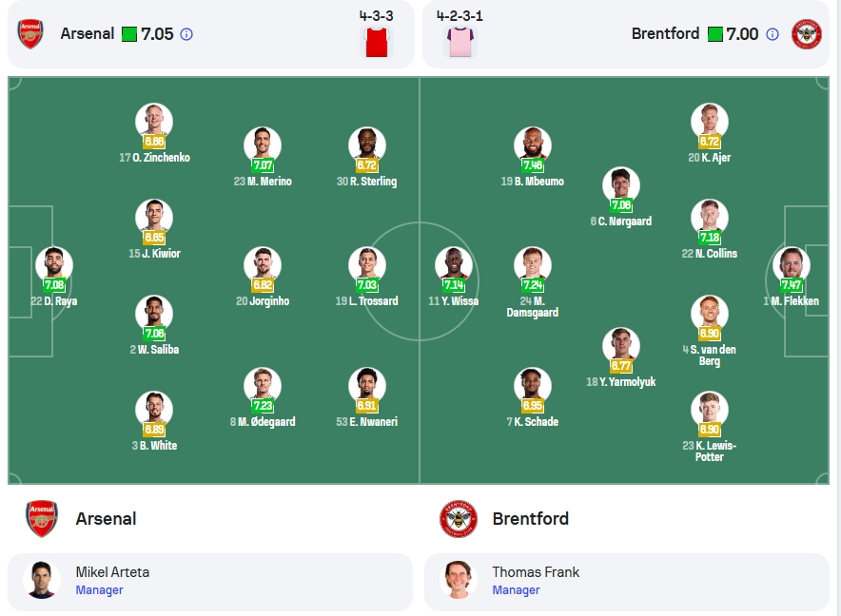Open the Arsenal crest in the top header
Screen dimensions: 841x616
click(x=30, y=34)
